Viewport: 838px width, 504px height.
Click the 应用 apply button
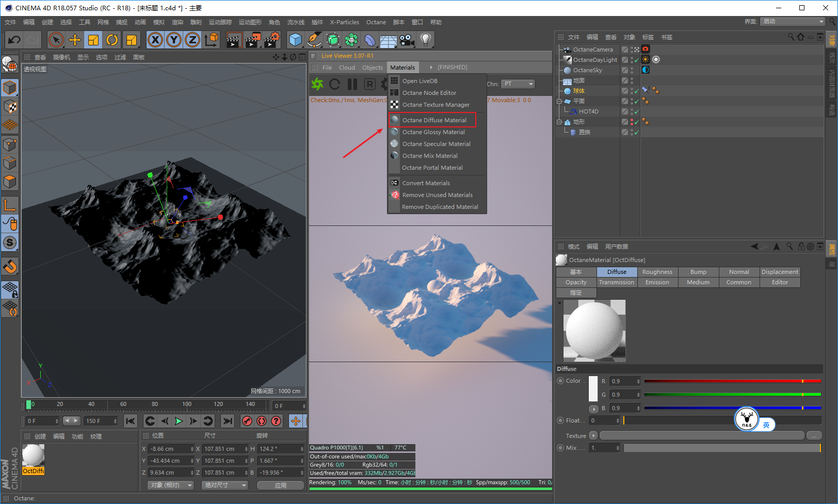[280, 485]
